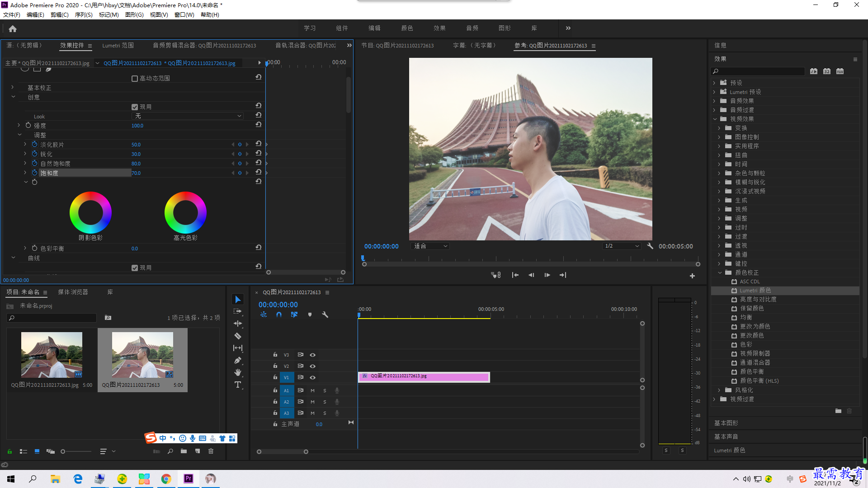This screenshot has height=488, width=868.
Task: Click New Bin icon in project panel
Action: point(184,451)
